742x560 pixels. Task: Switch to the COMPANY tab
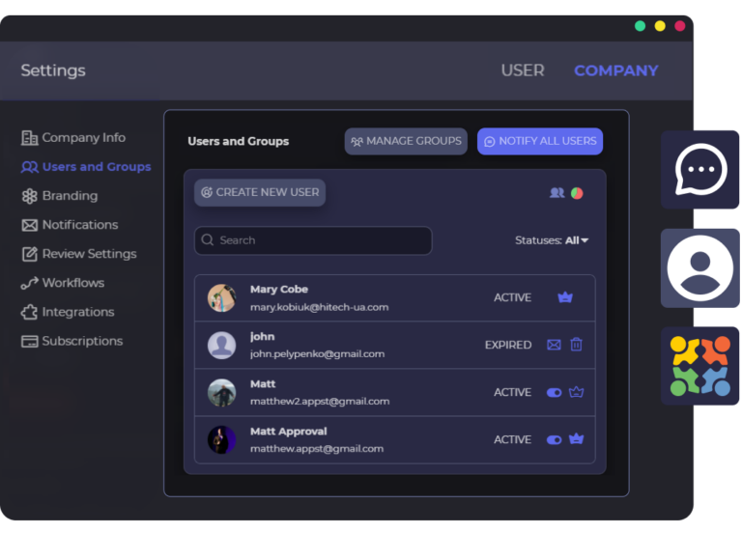(615, 70)
